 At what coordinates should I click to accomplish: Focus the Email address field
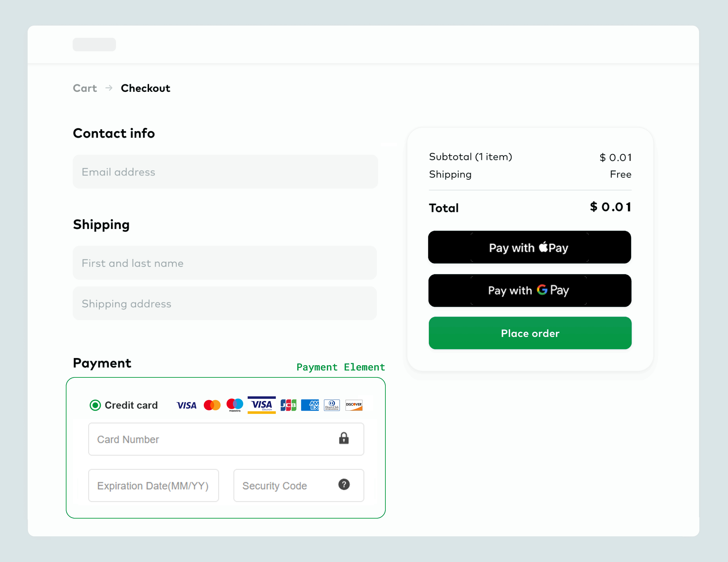(225, 172)
